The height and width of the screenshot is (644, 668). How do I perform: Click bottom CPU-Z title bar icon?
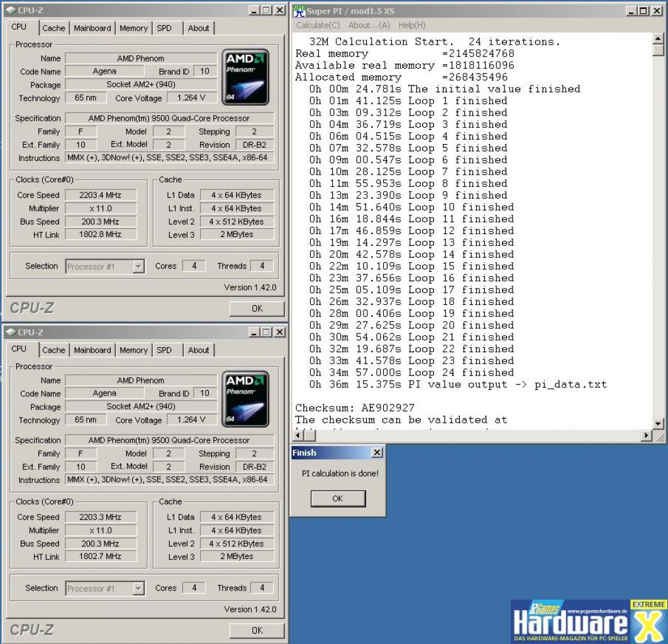click(x=11, y=332)
